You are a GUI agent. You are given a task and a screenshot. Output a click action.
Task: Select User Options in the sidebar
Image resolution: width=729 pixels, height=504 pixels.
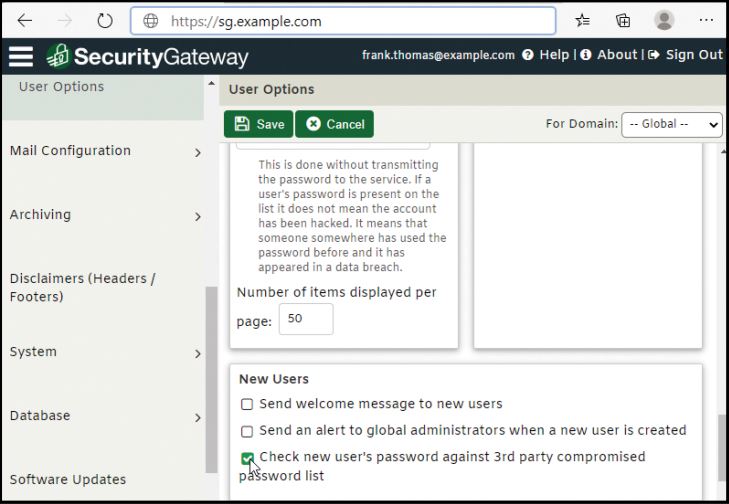click(x=61, y=87)
